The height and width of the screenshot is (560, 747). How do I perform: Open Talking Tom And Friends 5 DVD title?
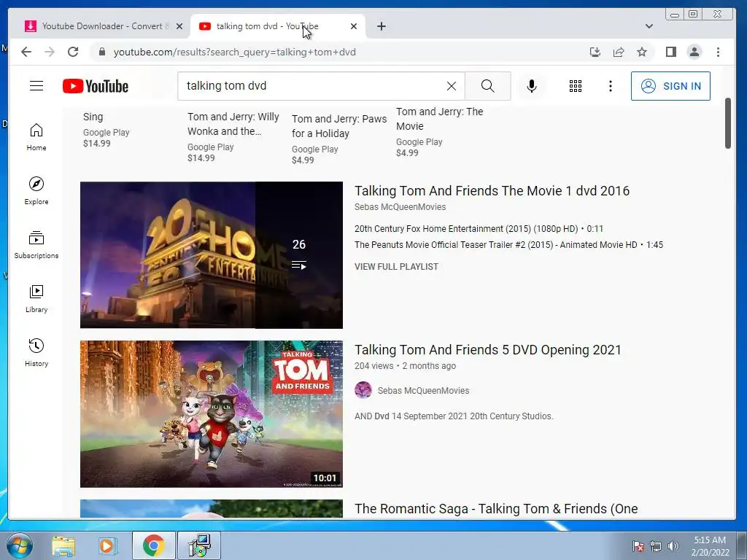tap(488, 350)
